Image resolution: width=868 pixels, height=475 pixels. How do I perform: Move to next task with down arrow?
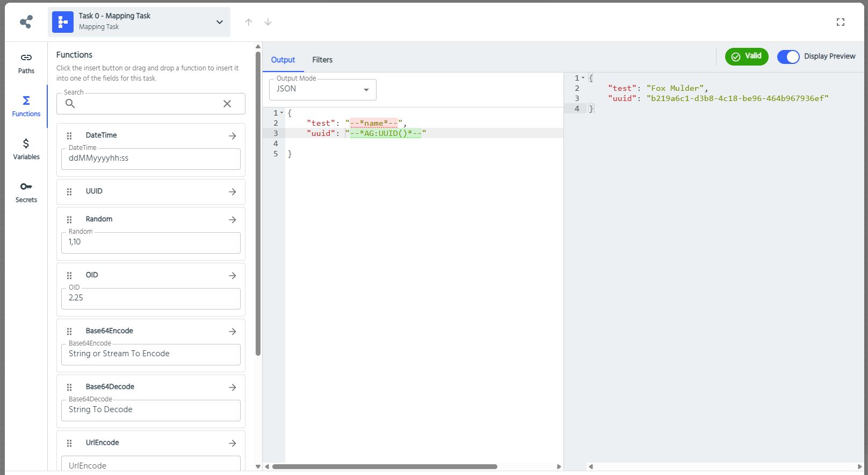268,22
